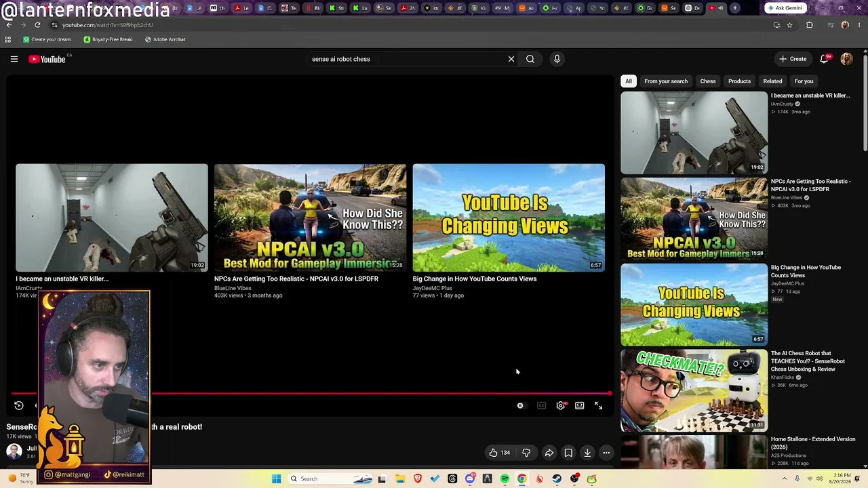Screen dimensions: 868x488
Task: Select the 'Products' filter chip
Action: click(739, 81)
